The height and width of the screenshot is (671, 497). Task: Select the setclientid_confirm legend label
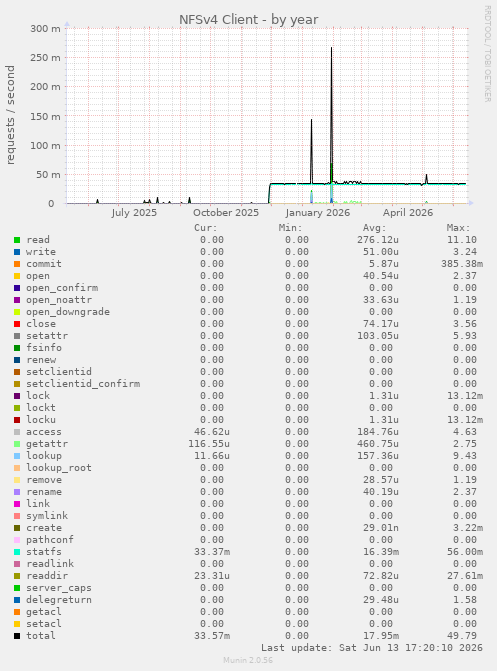[x=83, y=384]
